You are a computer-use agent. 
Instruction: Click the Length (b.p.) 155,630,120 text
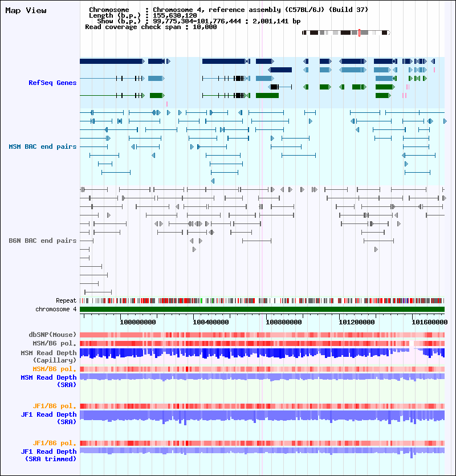click(x=142, y=15)
